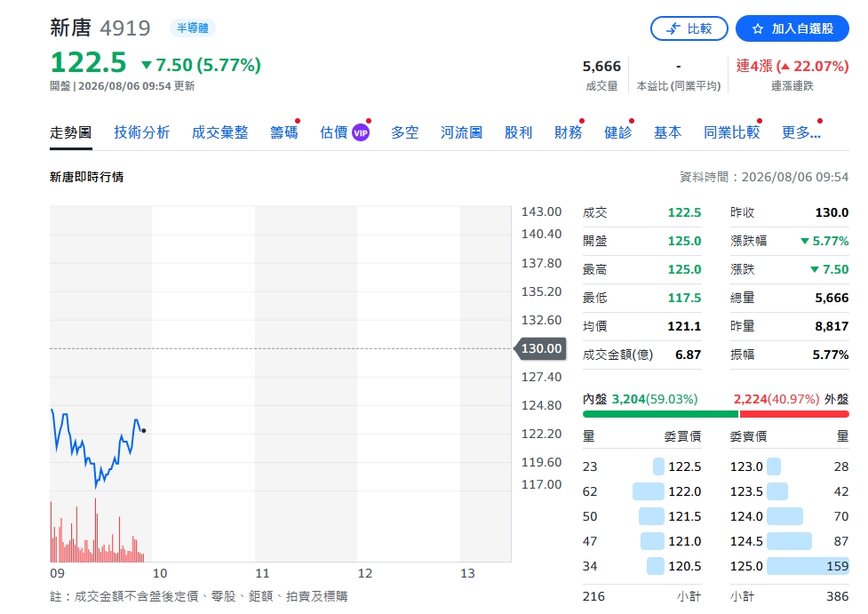Image resolution: width=868 pixels, height=614 pixels.
Task: Click the 新唐即時行情 heading
Action: click(87, 177)
